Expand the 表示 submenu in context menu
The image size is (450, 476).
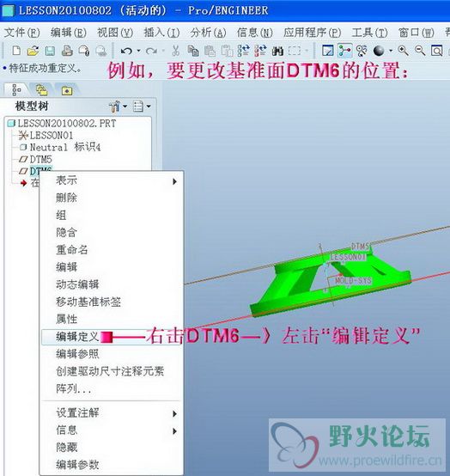pos(112,180)
